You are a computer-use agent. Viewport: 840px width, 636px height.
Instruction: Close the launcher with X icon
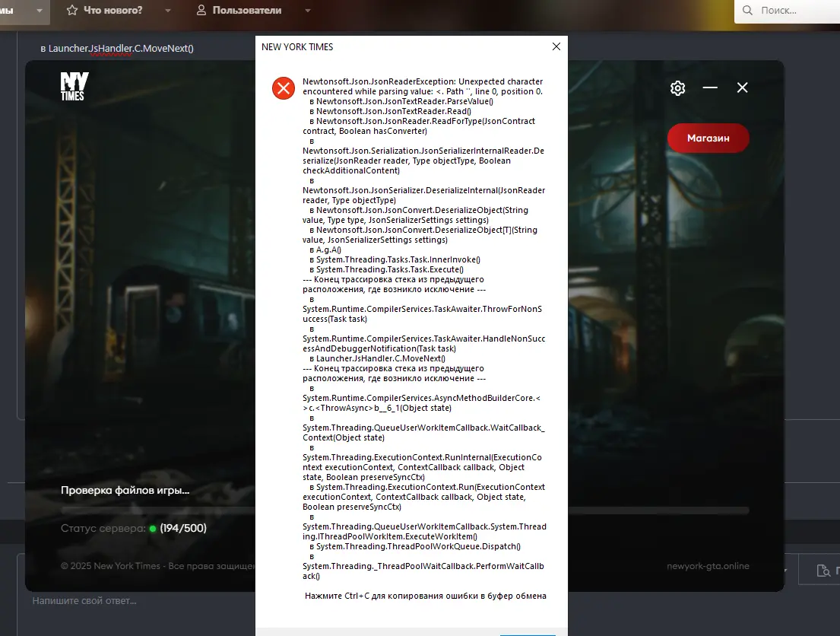pos(743,87)
